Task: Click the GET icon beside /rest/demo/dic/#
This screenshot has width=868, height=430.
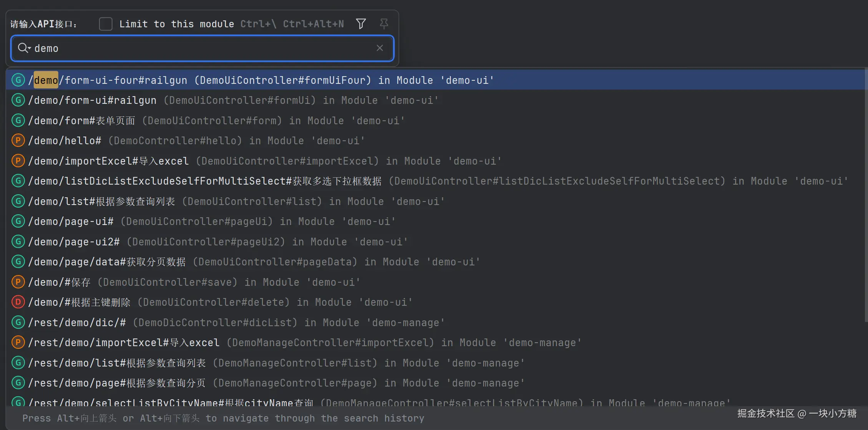Action: pos(18,322)
